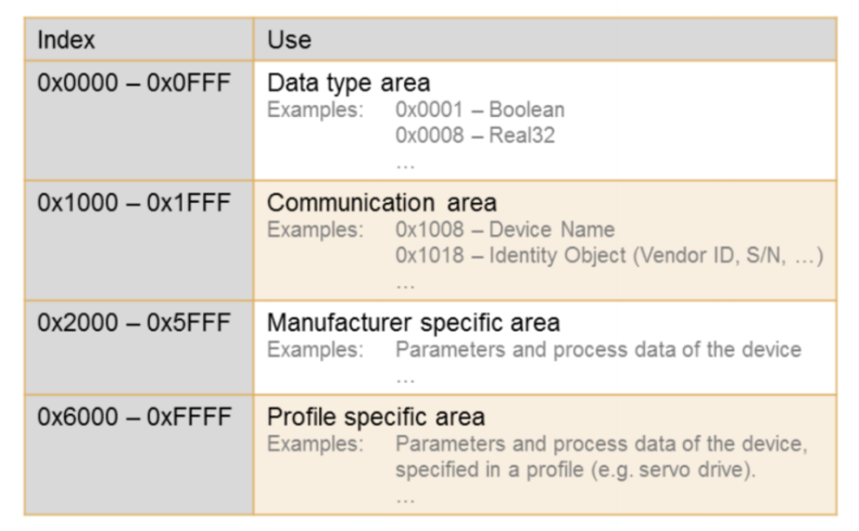Click the 0x0008 – Real32 example

tap(475, 135)
